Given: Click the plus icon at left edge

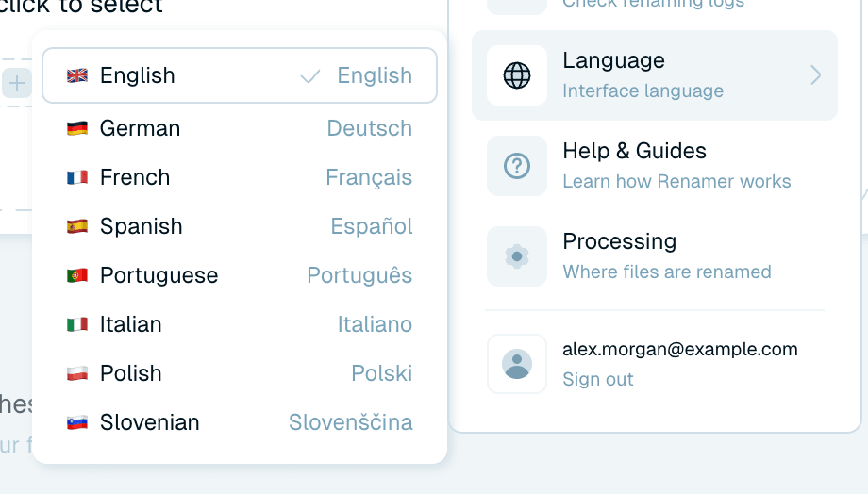Looking at the screenshot, I should coord(17,84).
